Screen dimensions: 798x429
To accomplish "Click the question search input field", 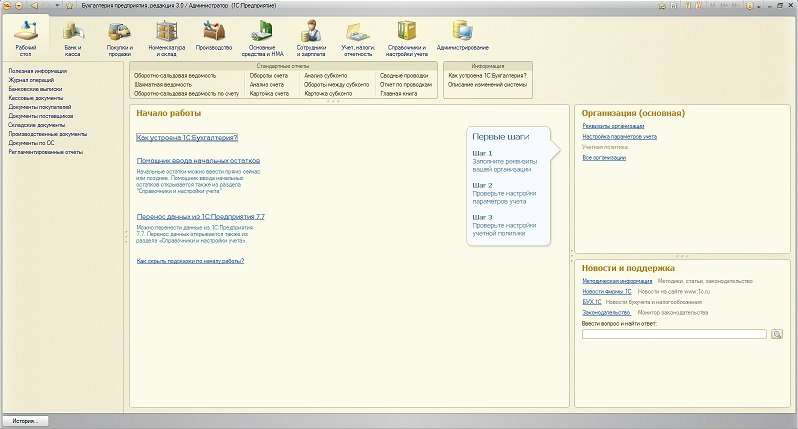I will click(674, 334).
